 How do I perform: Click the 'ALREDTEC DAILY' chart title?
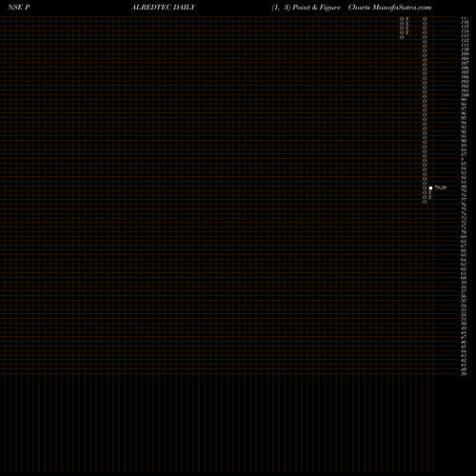click(x=163, y=8)
